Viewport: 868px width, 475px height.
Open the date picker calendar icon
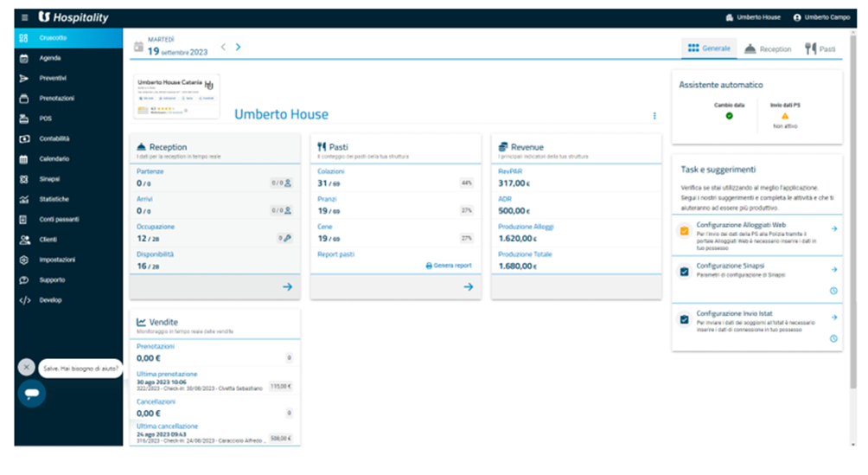[138, 47]
